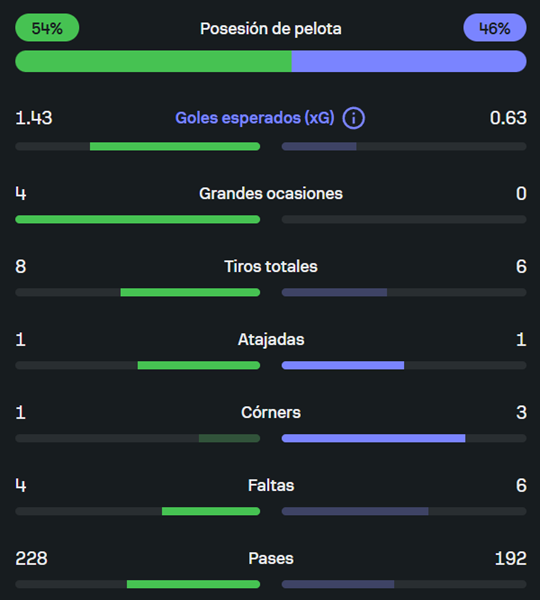The height and width of the screenshot is (600, 540).
Task: Click the green part of possession bar
Action: coord(153,61)
